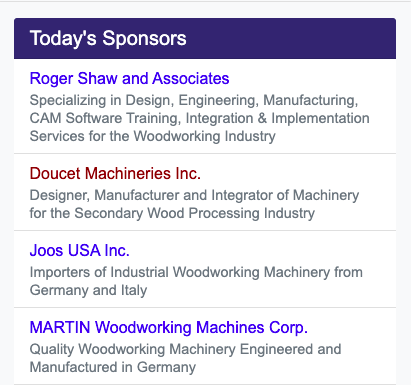Click "Designer, Manufacturer and Integrator of Machinery" text
Screen dimensions: 411x385
[194, 195]
